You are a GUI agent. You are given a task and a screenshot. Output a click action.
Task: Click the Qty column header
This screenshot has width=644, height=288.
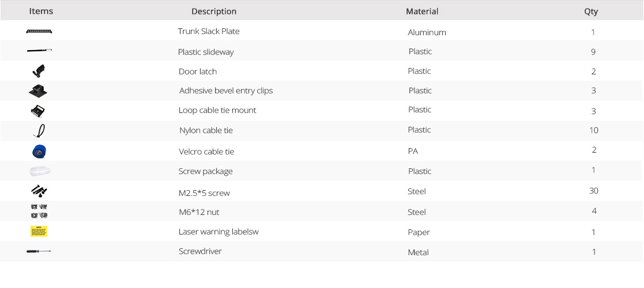(x=591, y=12)
